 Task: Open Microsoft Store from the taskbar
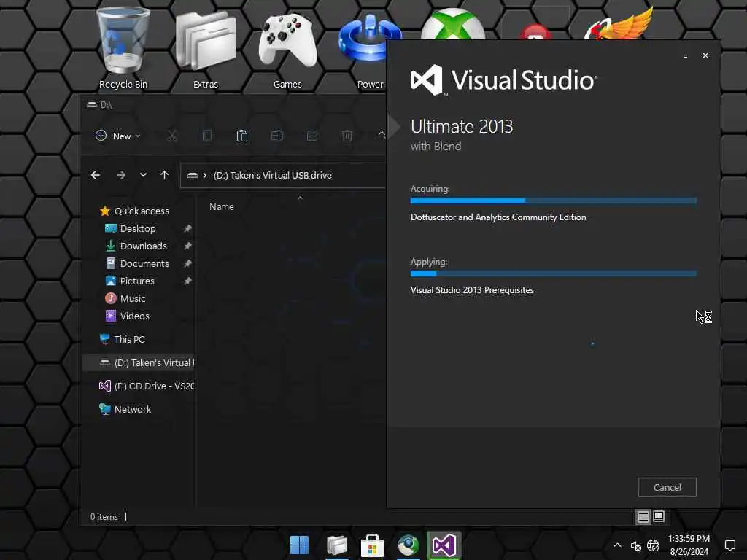pyautogui.click(x=372, y=545)
